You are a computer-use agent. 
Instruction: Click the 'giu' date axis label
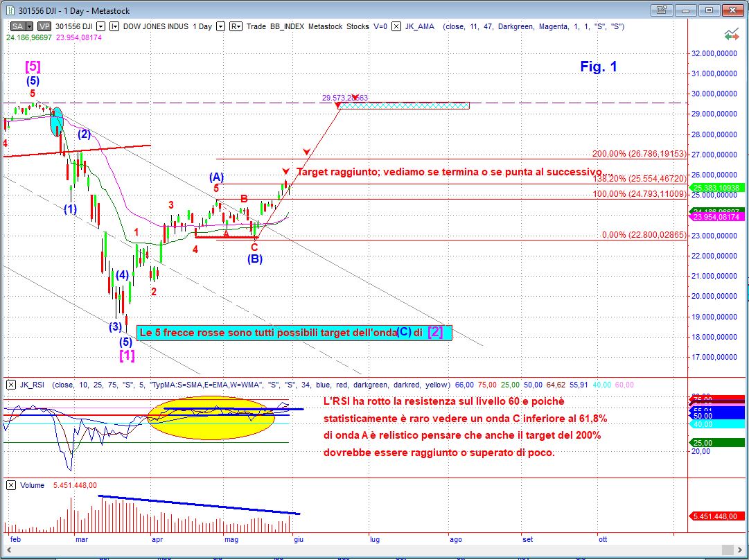(x=299, y=539)
